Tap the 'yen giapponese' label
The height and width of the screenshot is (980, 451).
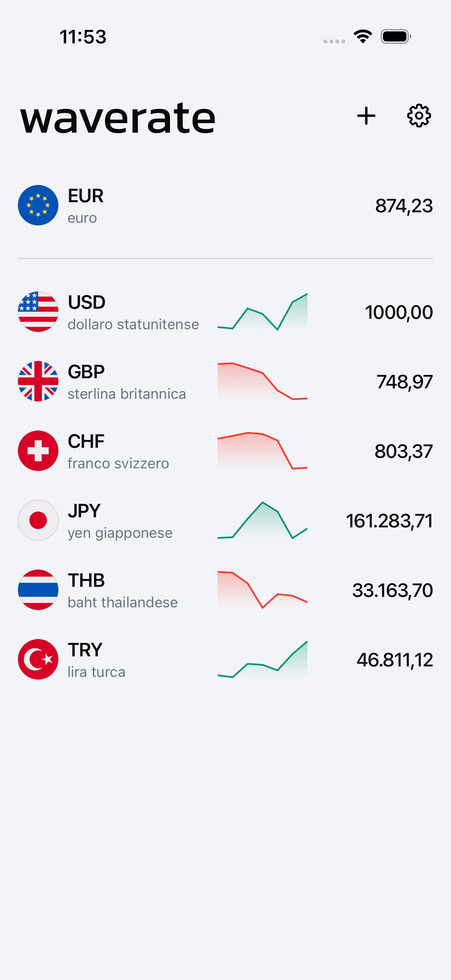pyautogui.click(x=120, y=533)
